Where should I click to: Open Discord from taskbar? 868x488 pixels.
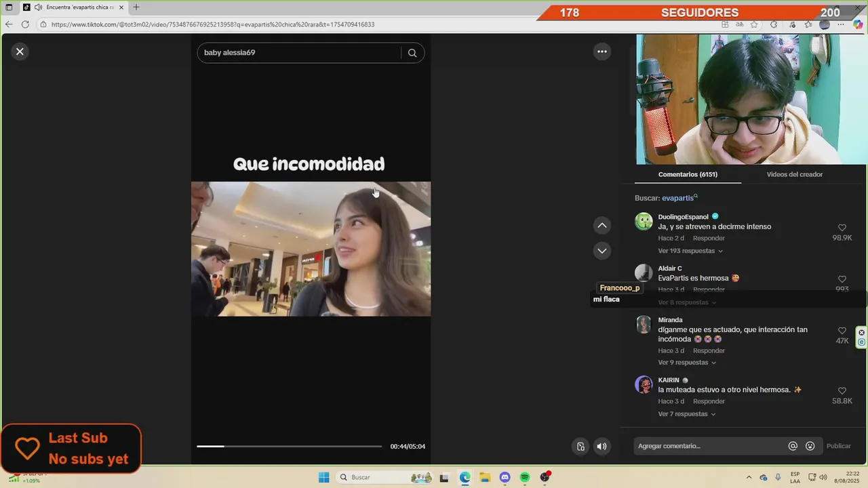point(505,477)
